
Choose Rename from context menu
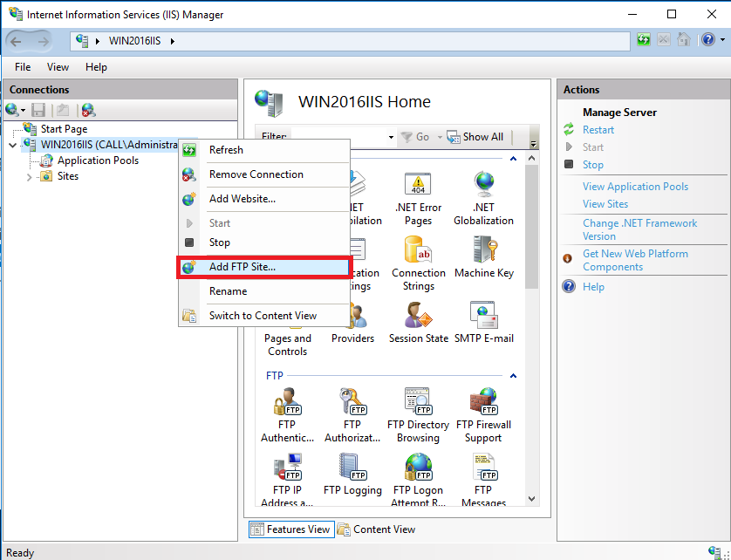(x=264, y=291)
